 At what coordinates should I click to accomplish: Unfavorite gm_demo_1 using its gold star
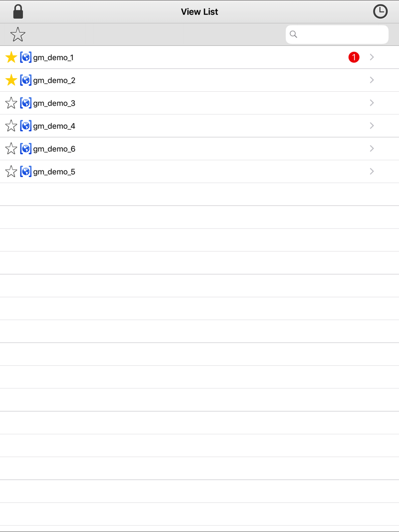11,57
